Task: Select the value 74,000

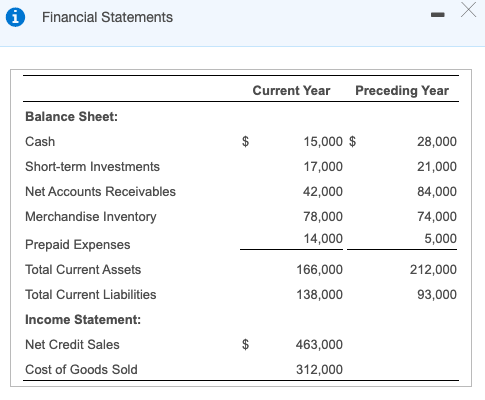Action: coord(437,217)
